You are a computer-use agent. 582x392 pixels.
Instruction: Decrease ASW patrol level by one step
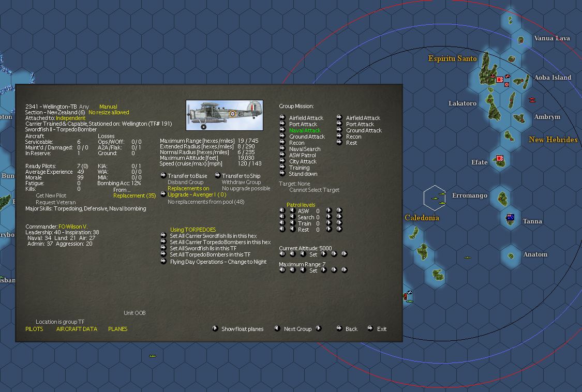click(292, 210)
